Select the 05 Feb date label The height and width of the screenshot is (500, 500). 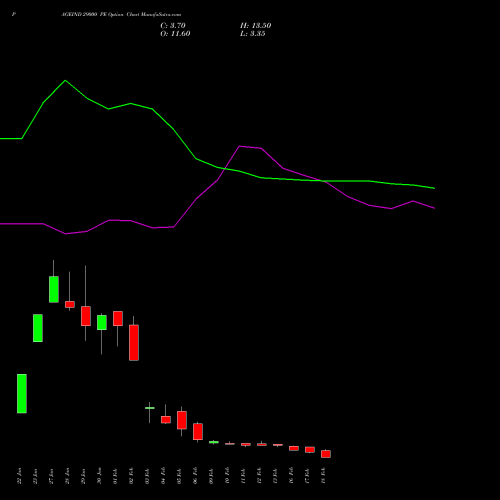point(179,476)
